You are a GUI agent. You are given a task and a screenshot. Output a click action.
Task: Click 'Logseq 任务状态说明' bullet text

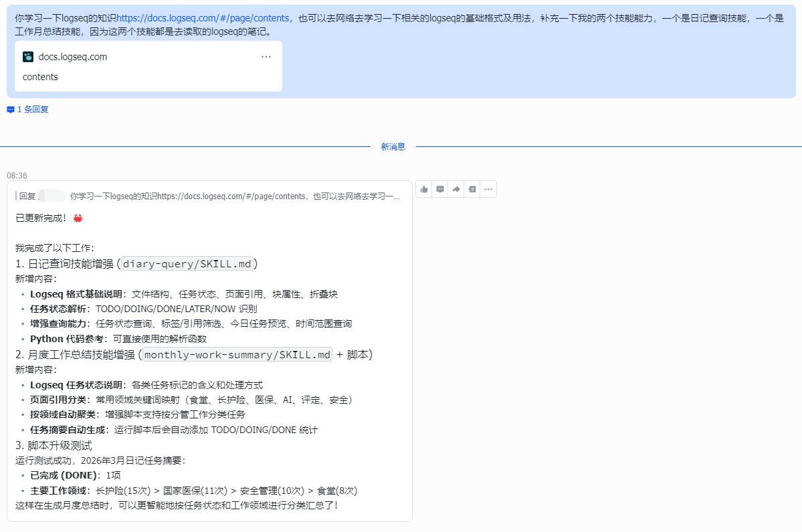tap(76, 385)
